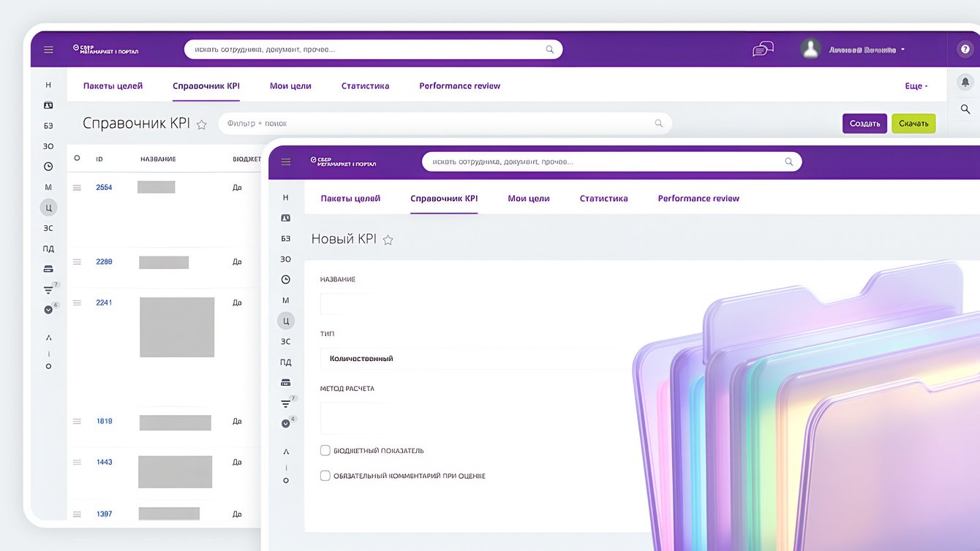Click the help question mark icon
980x551 pixels.
[965, 50]
